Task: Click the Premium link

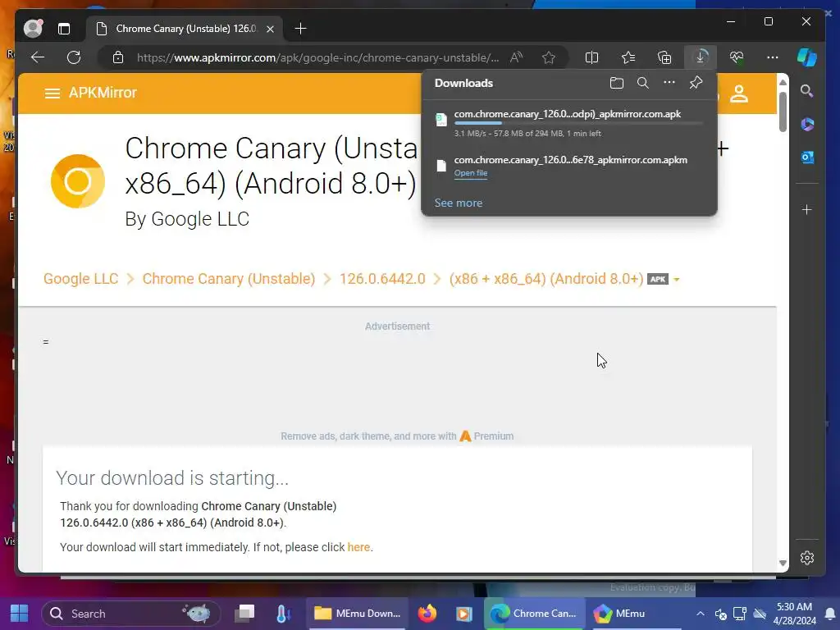Action: coord(487,436)
